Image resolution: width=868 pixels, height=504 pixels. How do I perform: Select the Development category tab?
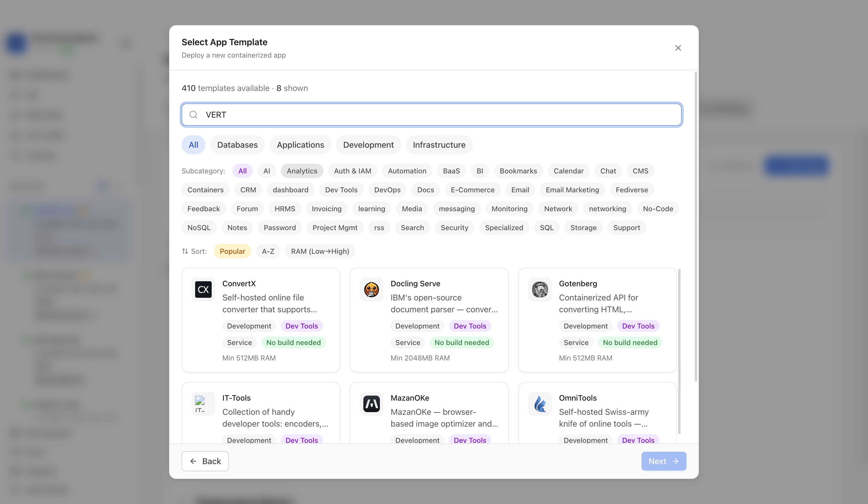(x=368, y=144)
